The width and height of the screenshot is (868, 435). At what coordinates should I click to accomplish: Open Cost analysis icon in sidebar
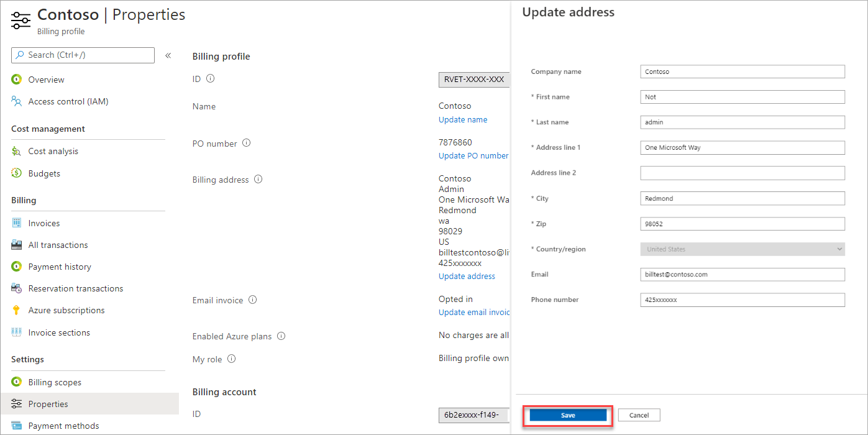tap(17, 151)
